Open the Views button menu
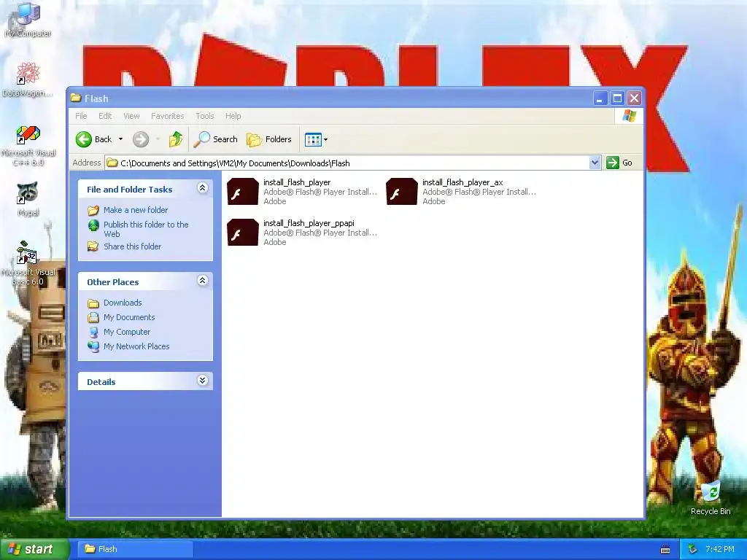This screenshot has height=560, width=747. (x=317, y=139)
